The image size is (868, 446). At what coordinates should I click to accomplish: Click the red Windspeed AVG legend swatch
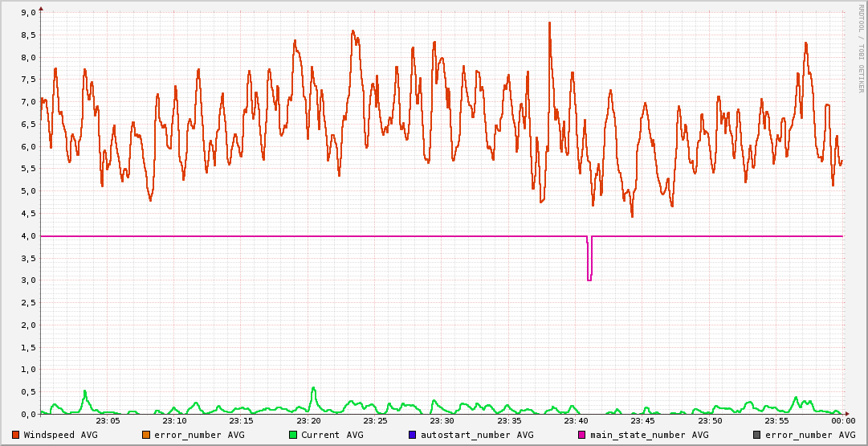(x=16, y=435)
